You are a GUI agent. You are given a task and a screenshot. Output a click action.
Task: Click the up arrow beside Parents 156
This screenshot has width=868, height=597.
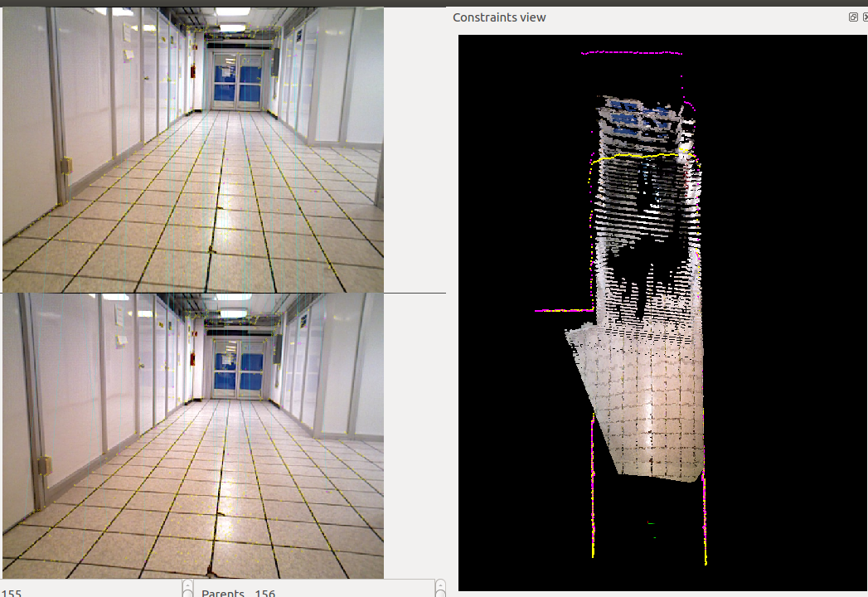(x=440, y=585)
